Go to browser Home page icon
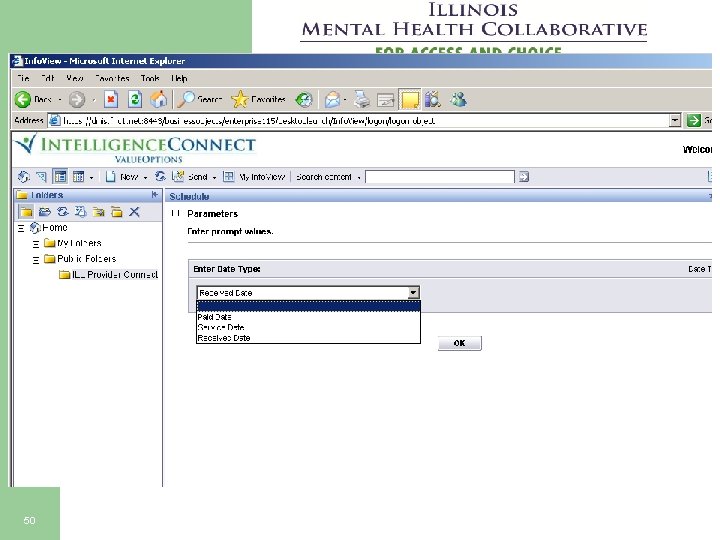The image size is (720, 540). point(158,99)
